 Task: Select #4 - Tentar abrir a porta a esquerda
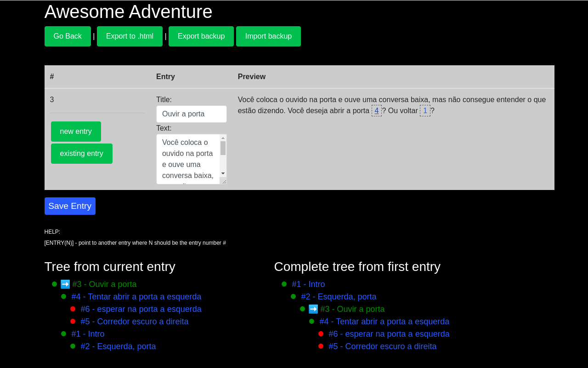136,296
